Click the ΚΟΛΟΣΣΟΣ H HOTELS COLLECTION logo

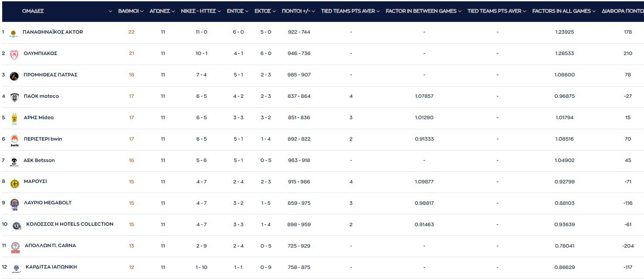click(x=17, y=226)
